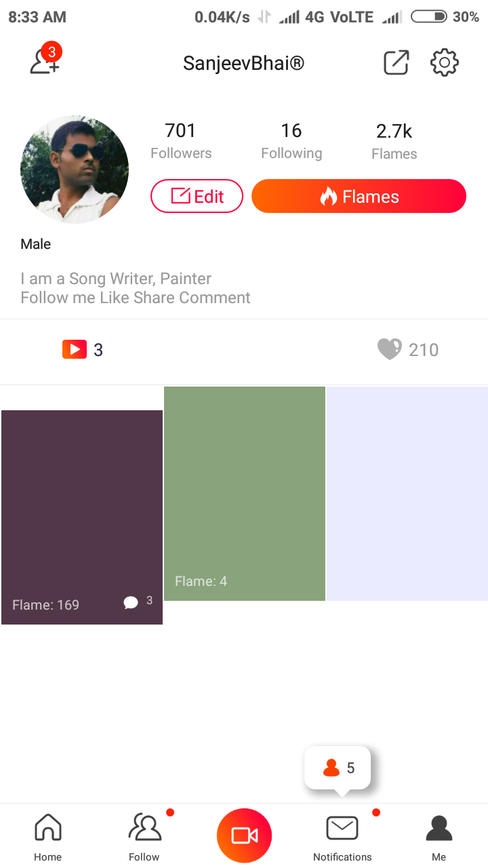Open the 2.7k Flames count
This screenshot has width=488, height=868.
click(394, 139)
